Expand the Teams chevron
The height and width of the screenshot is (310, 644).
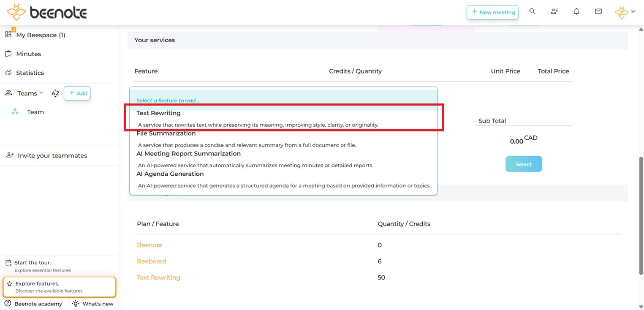tap(41, 93)
